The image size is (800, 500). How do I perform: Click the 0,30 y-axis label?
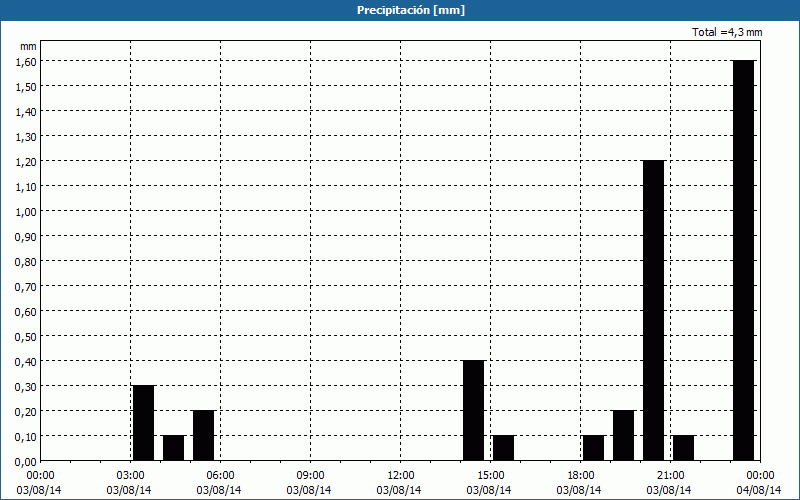(x=26, y=387)
